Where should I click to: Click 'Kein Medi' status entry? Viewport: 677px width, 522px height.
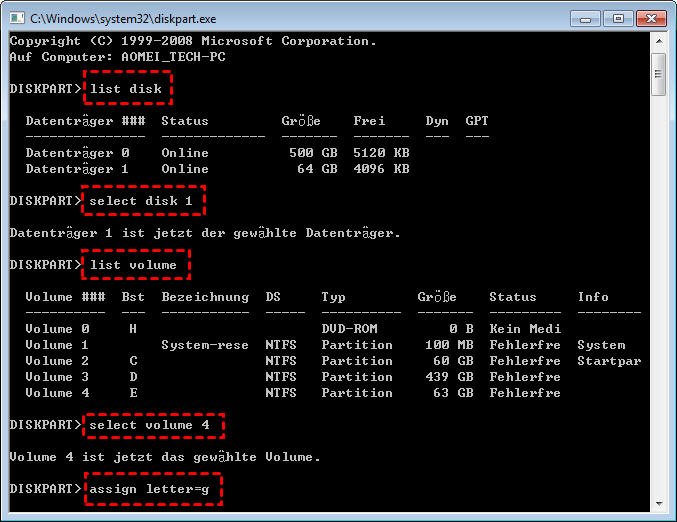point(525,329)
